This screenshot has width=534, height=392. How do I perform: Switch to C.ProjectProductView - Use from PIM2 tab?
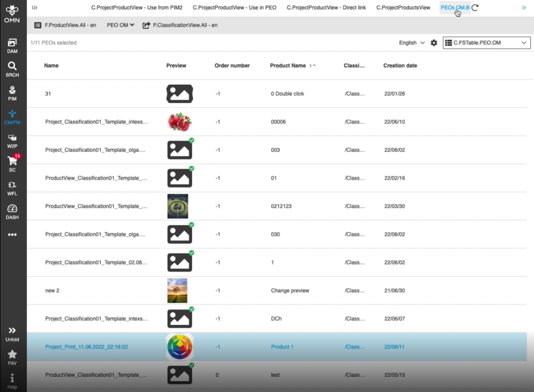(x=137, y=8)
